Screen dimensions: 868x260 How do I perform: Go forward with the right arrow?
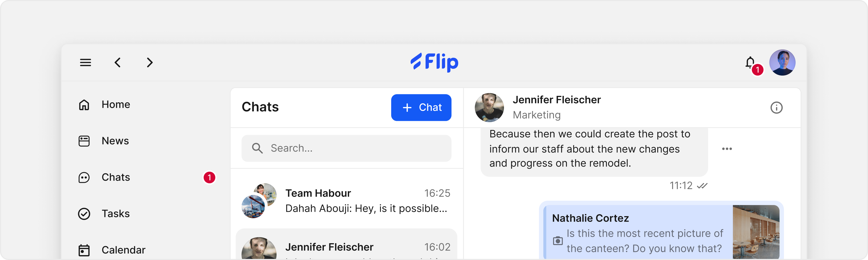150,63
